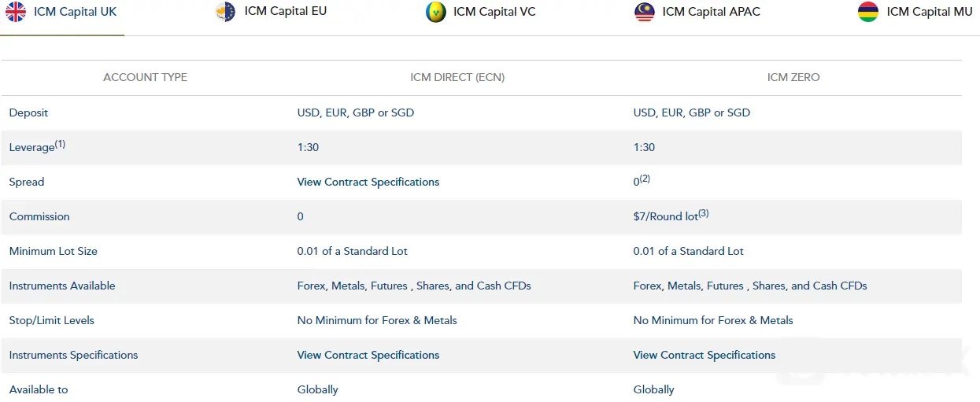Open ICM Zero View Contract Specifications link

(x=704, y=355)
